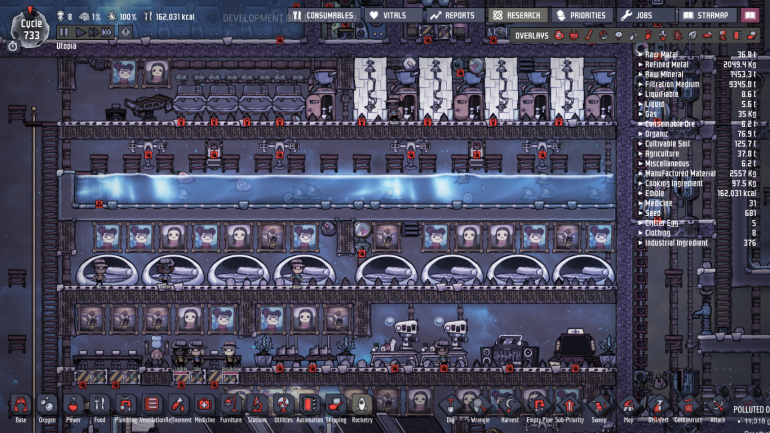Expand the Industrial Ingredient resource category
The height and width of the screenshot is (433, 770).
click(x=697, y=243)
